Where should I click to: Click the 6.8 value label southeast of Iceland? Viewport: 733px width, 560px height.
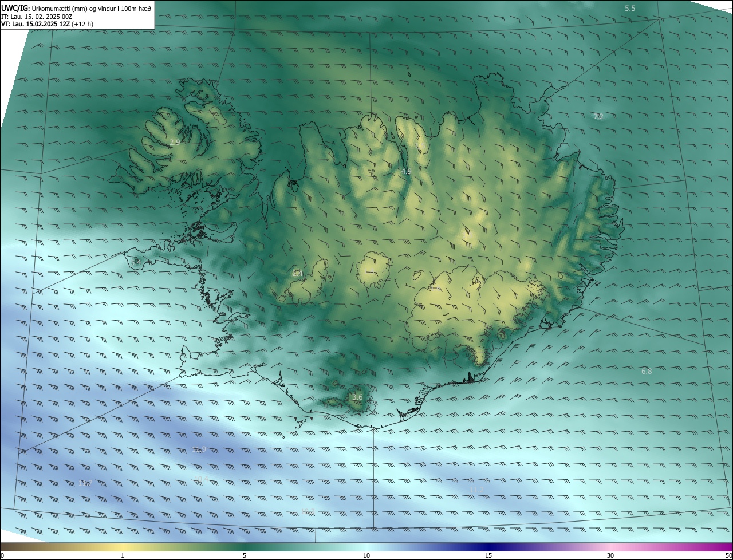[x=647, y=371]
